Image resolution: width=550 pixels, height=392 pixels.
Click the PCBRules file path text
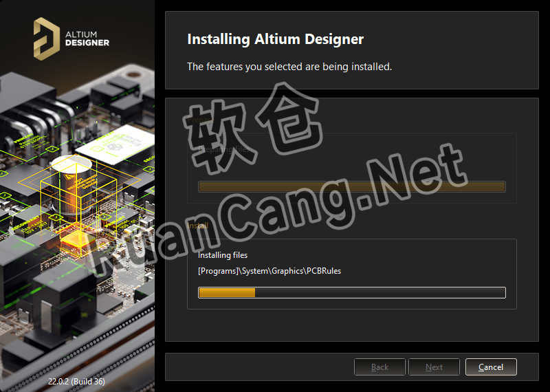[x=269, y=271]
